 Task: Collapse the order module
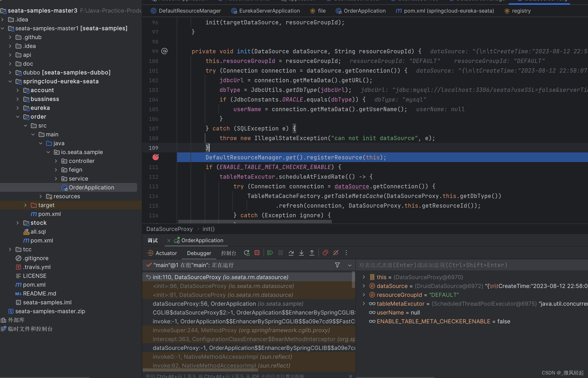(18, 117)
